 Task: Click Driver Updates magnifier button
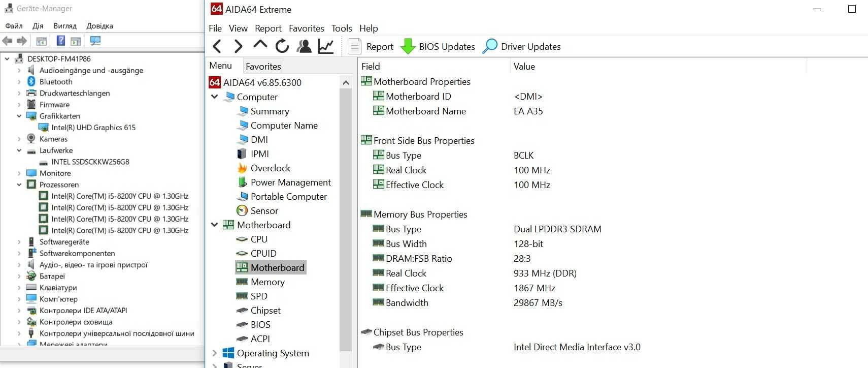coord(521,46)
